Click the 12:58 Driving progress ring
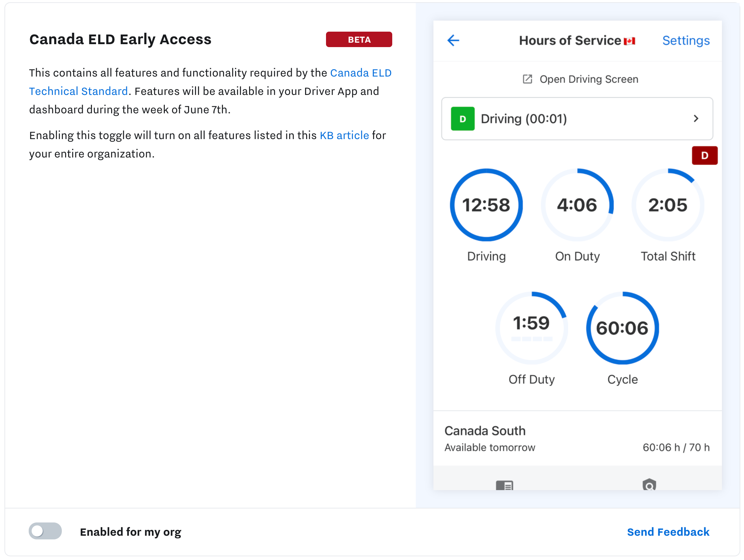Image resolution: width=744 pixels, height=560 pixels. coord(486,205)
